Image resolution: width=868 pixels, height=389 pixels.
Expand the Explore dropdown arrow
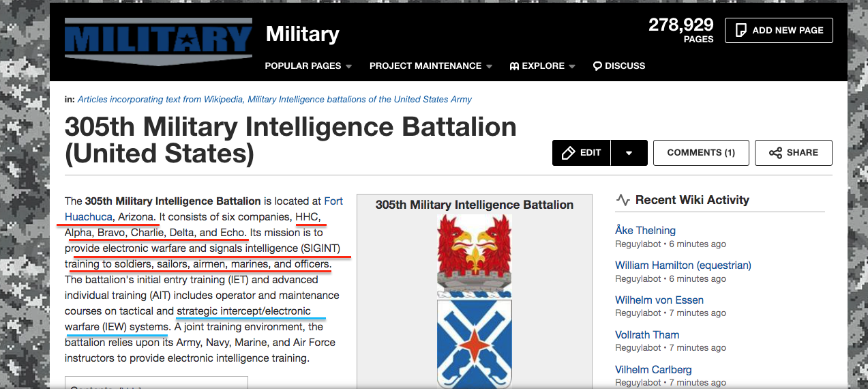(572, 67)
